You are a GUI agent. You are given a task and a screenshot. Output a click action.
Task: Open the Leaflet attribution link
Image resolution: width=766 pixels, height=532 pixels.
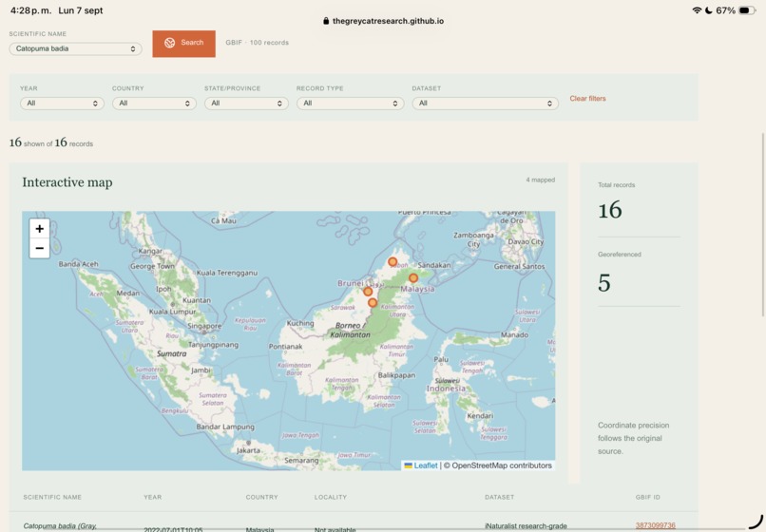(426, 465)
